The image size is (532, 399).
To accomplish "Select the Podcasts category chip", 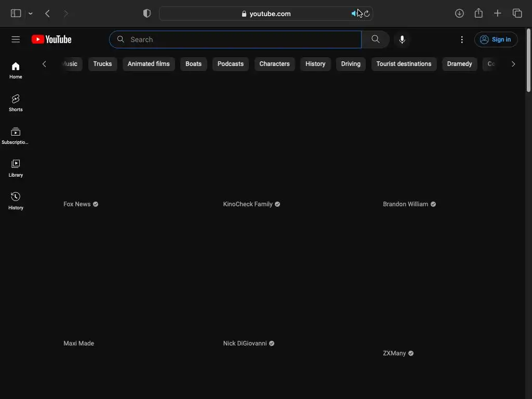I will point(230,64).
